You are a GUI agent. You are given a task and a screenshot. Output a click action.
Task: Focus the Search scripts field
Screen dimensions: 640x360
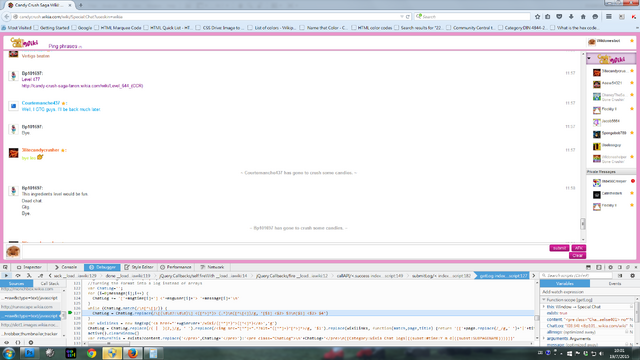(x=577, y=276)
